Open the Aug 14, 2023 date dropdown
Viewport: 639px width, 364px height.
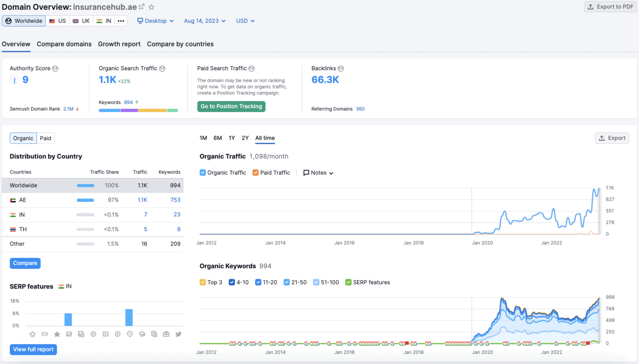[x=205, y=21]
